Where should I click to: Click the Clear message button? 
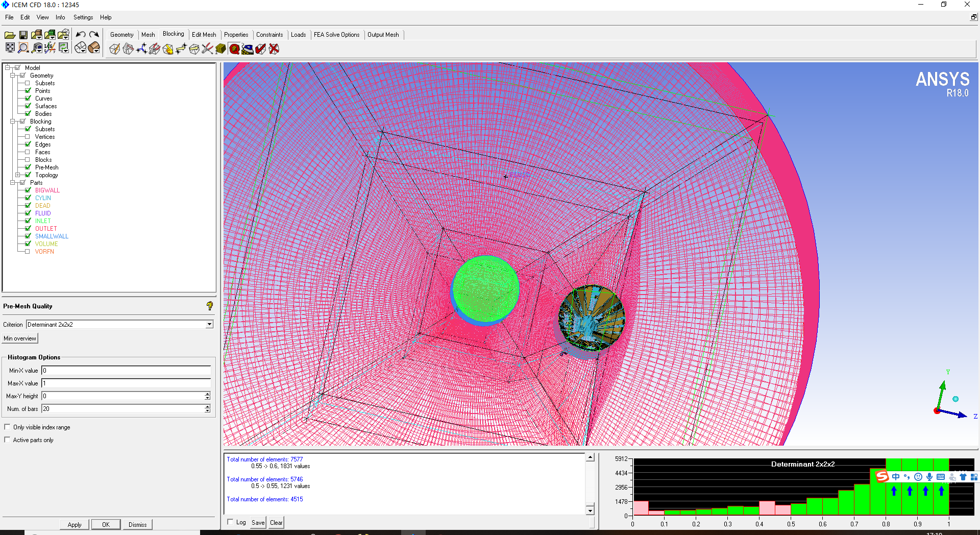[x=276, y=522]
